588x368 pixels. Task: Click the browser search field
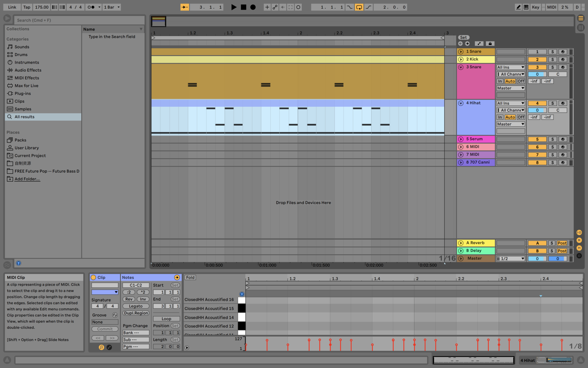(x=79, y=20)
